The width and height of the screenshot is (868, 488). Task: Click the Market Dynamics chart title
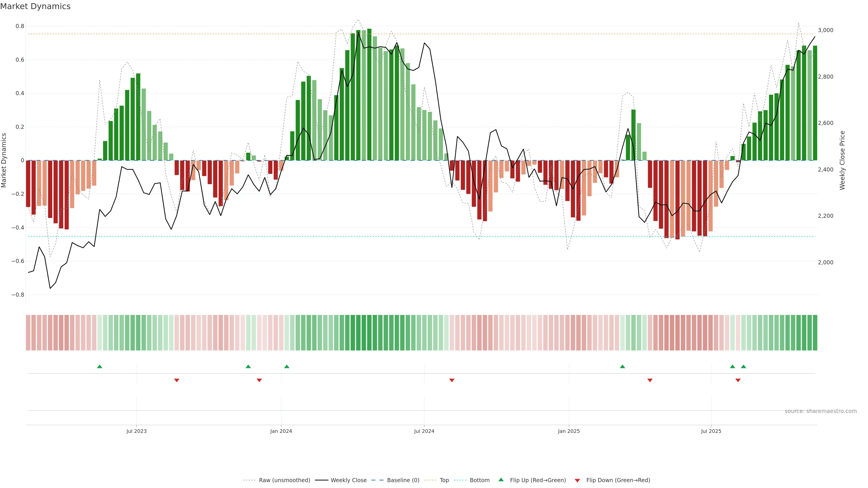point(35,6)
